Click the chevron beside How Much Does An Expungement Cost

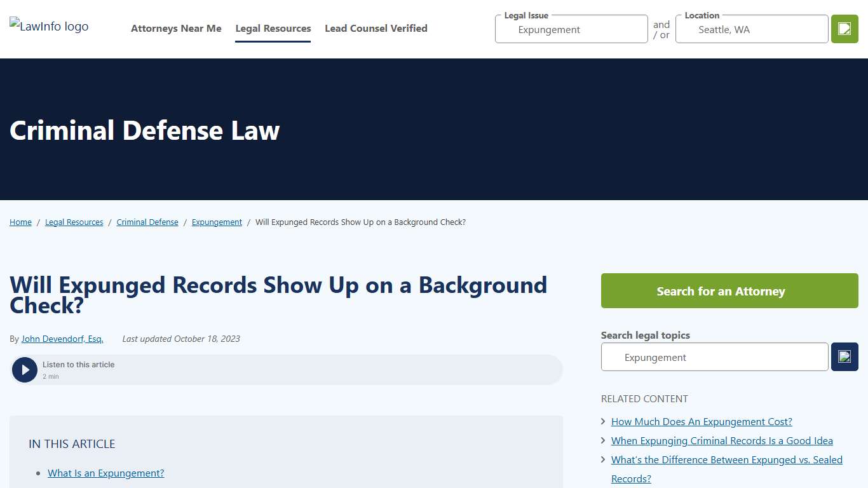click(x=602, y=421)
